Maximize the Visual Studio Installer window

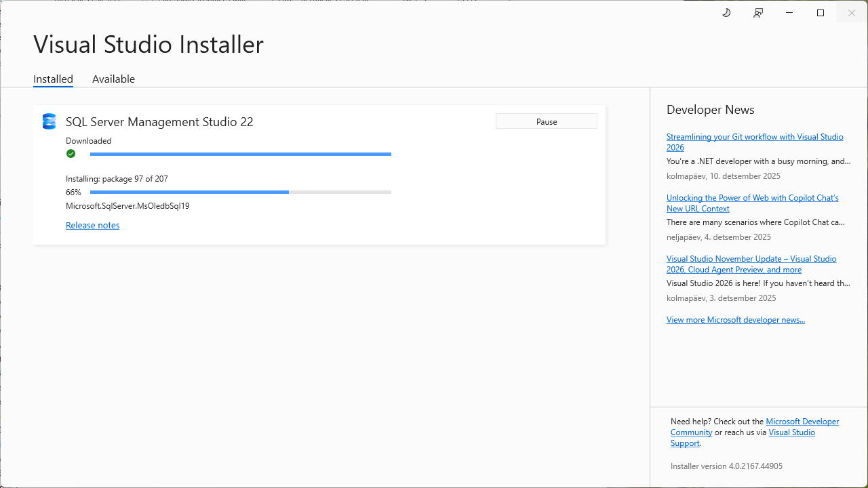[x=821, y=13]
